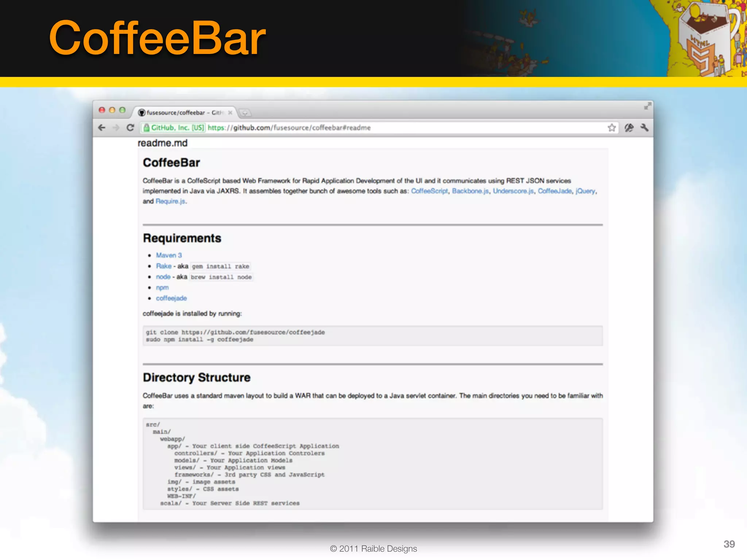This screenshot has width=747, height=560.
Task: Reload the page with the refresh icon
Action: (130, 128)
